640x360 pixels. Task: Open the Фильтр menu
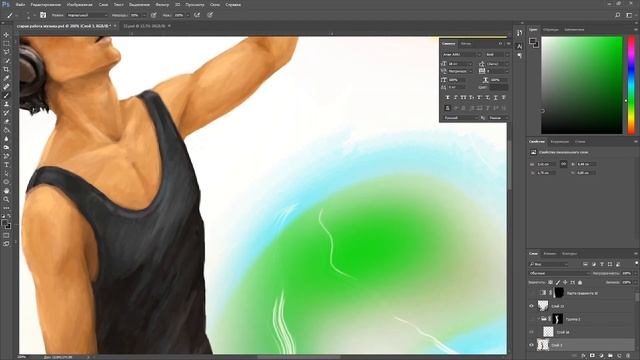click(x=162, y=4)
